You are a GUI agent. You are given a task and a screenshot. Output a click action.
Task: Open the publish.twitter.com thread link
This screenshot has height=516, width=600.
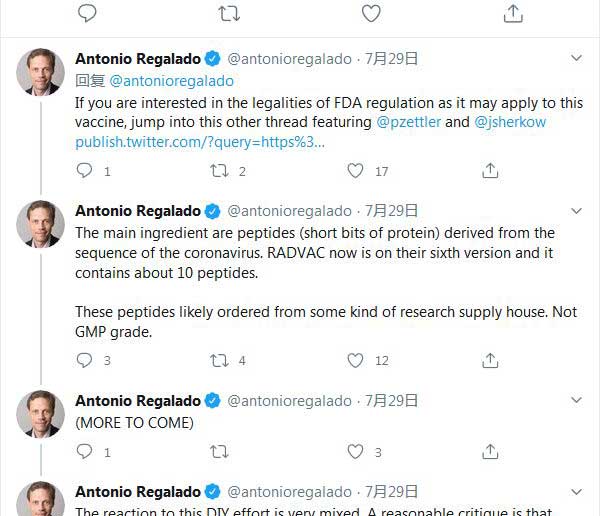coord(200,141)
